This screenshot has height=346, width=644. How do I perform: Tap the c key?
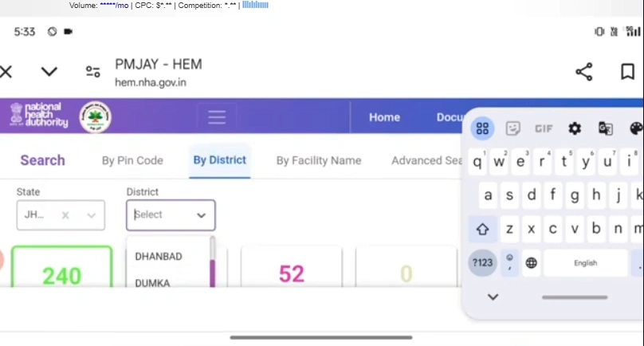[553, 229]
